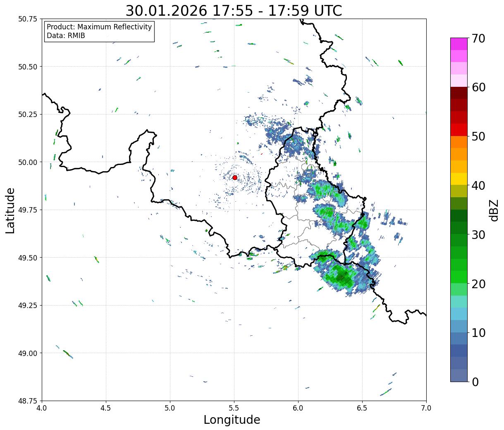The image size is (504, 430).
Task: Click longitude tick label 6.0
Action: click(x=298, y=408)
